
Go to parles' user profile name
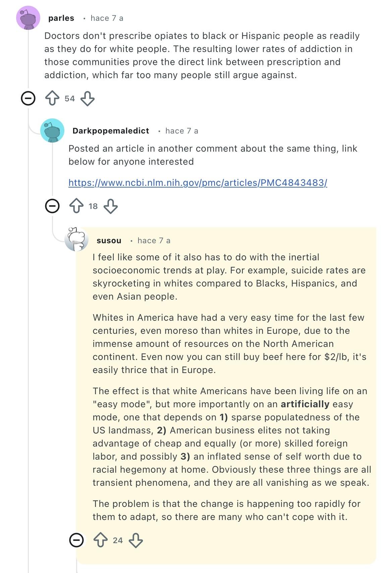point(61,18)
